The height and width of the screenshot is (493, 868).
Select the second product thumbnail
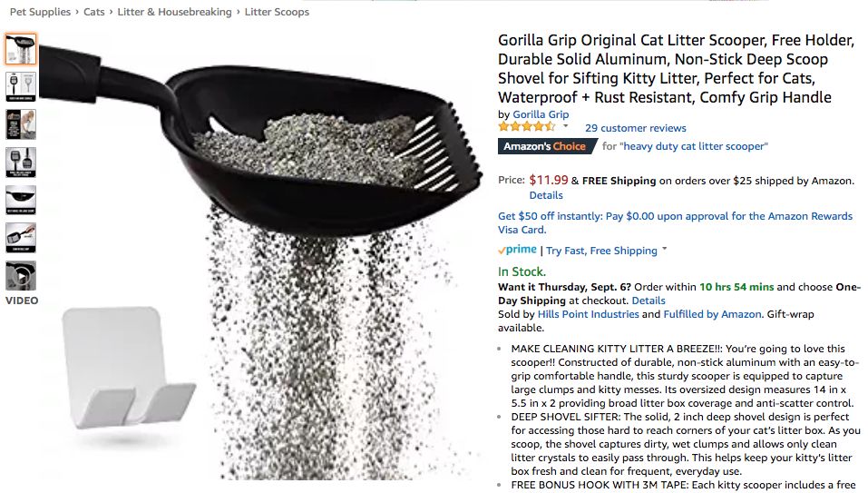click(x=21, y=86)
